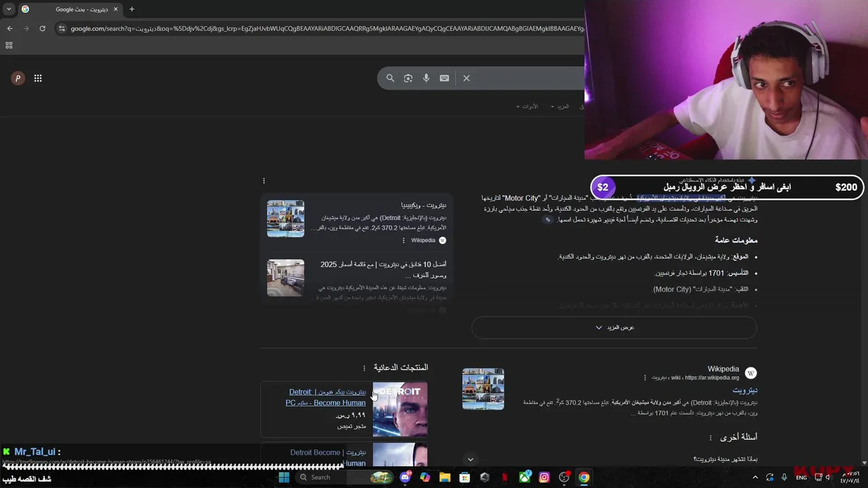Open the tab search dropdown
Screen dimensions: 868x488
point(9,9)
